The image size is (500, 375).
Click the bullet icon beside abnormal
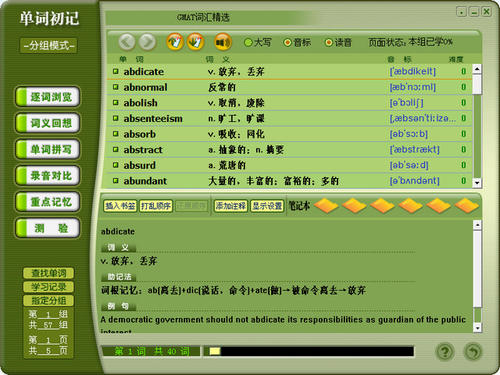(x=116, y=87)
